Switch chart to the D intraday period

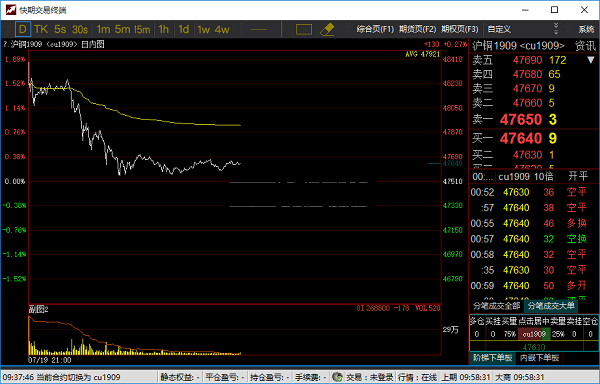click(x=23, y=29)
